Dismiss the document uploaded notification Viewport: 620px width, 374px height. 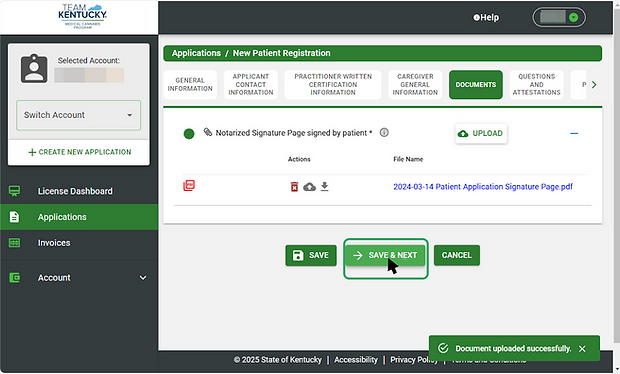coord(582,349)
